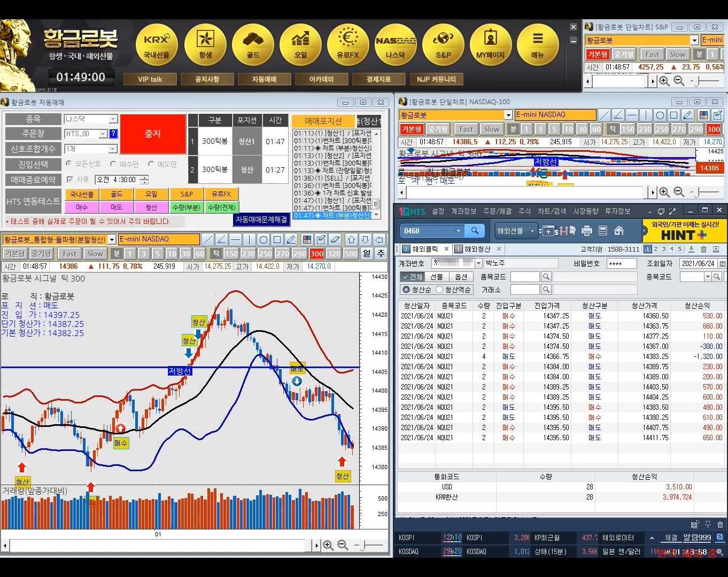728x577 pixels.
Task: Toggle the 사용 checkbox for 매매종료예약
Action: pos(69,180)
